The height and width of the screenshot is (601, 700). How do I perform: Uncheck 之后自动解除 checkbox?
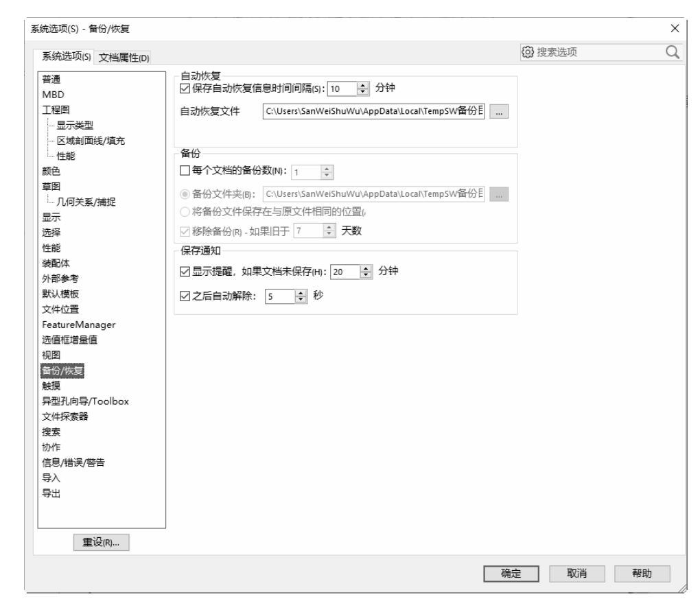184,296
